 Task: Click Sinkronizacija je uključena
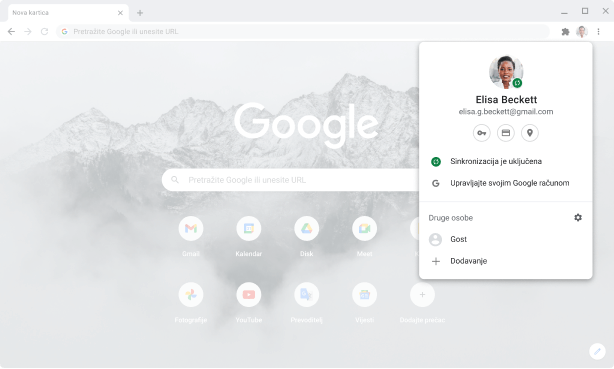click(x=506, y=161)
